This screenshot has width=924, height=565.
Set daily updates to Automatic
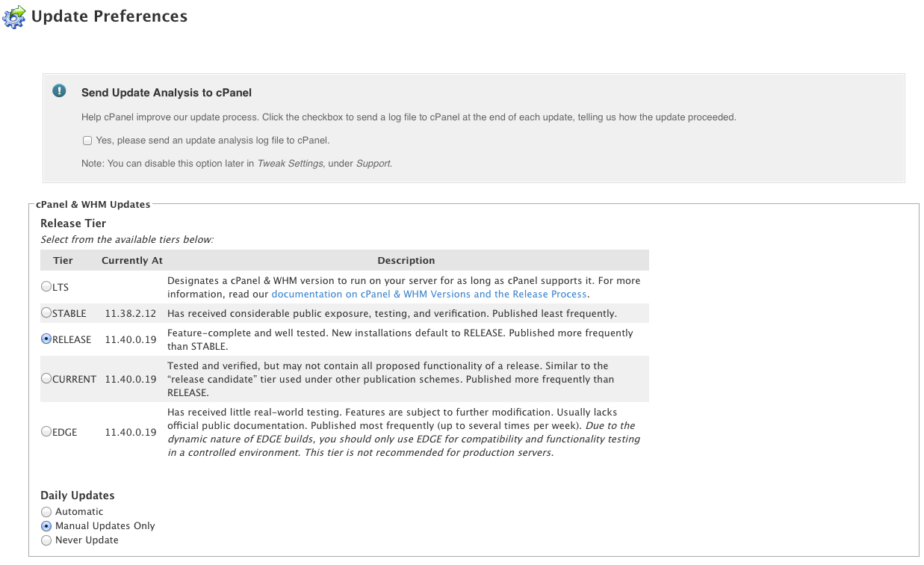point(46,512)
